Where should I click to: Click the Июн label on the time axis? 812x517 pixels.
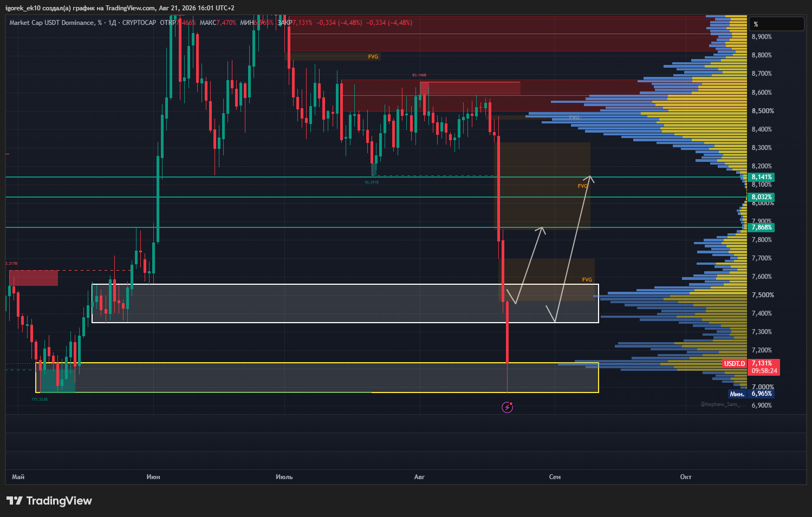(x=153, y=477)
